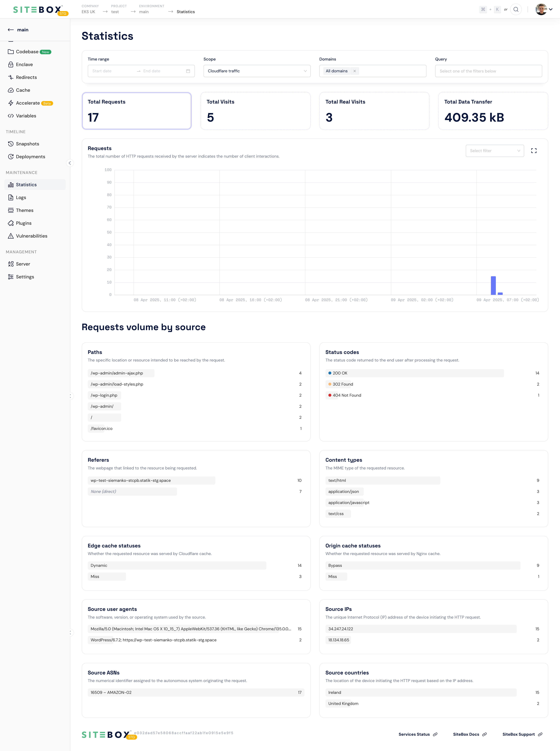This screenshot has height=751, width=560.
Task: Click the Accelerate lightning bolt icon
Action: (x=11, y=103)
